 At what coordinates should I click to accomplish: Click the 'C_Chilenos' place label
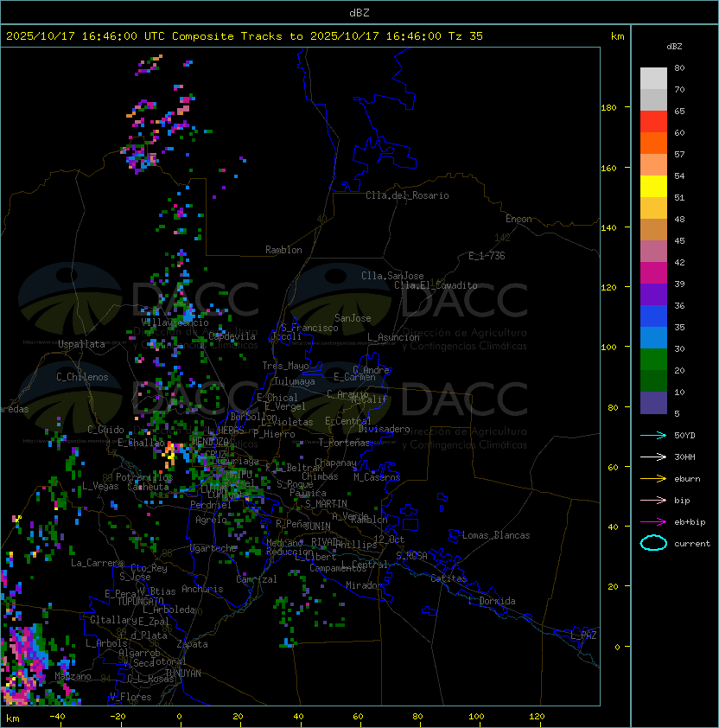82,377
